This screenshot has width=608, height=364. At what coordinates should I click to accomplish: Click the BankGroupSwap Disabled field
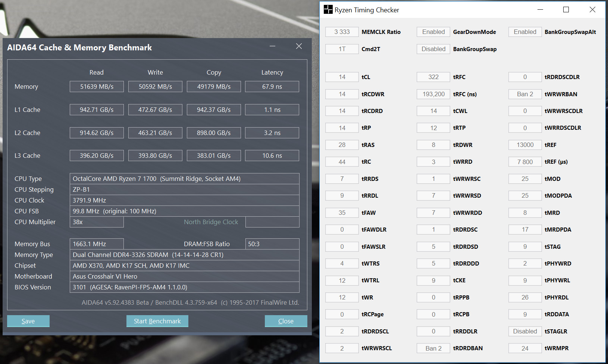[433, 49]
